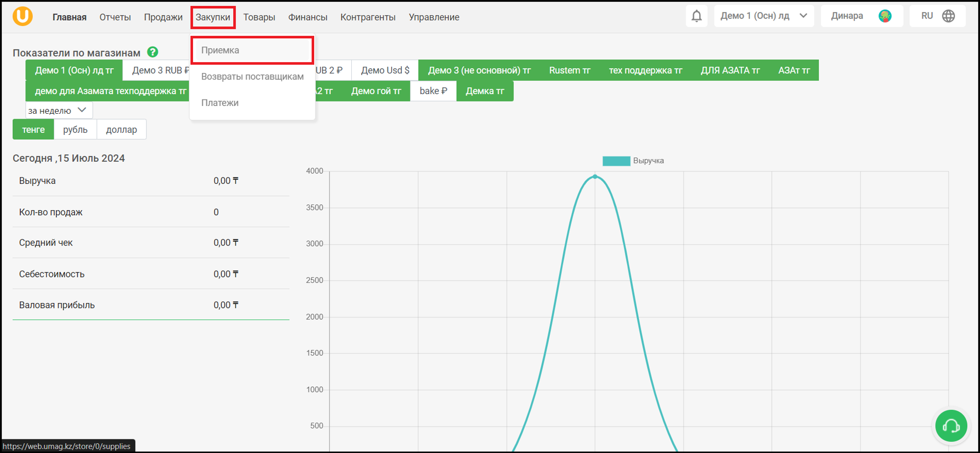980x453 pixels.
Task: Switch currency to рубль
Action: click(x=75, y=129)
